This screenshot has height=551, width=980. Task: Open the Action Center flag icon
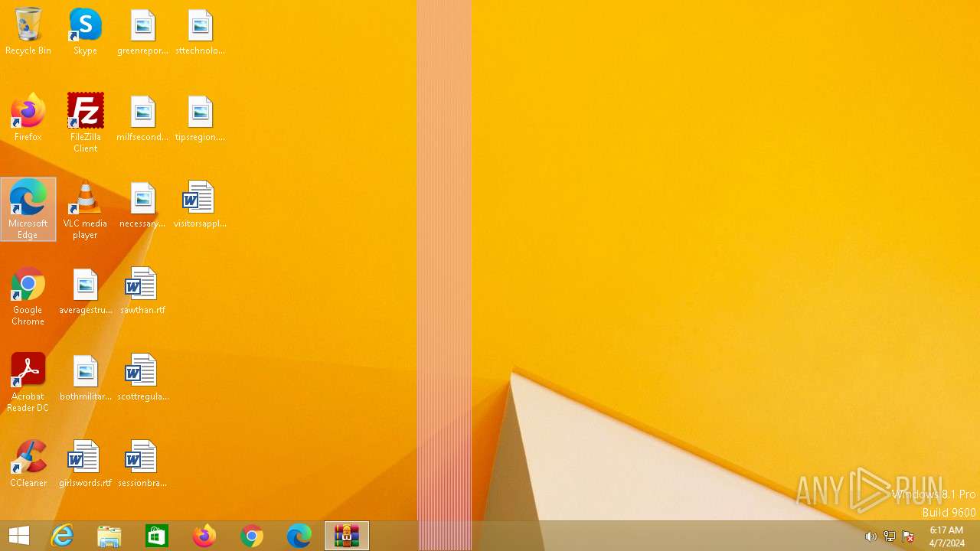908,536
